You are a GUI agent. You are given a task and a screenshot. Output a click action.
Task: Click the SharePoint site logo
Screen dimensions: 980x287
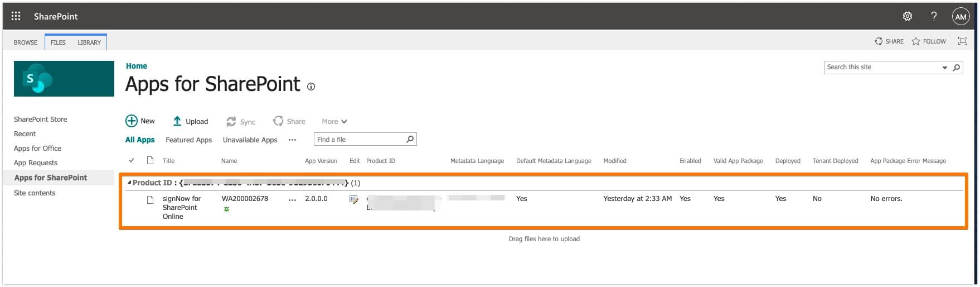coord(64,79)
